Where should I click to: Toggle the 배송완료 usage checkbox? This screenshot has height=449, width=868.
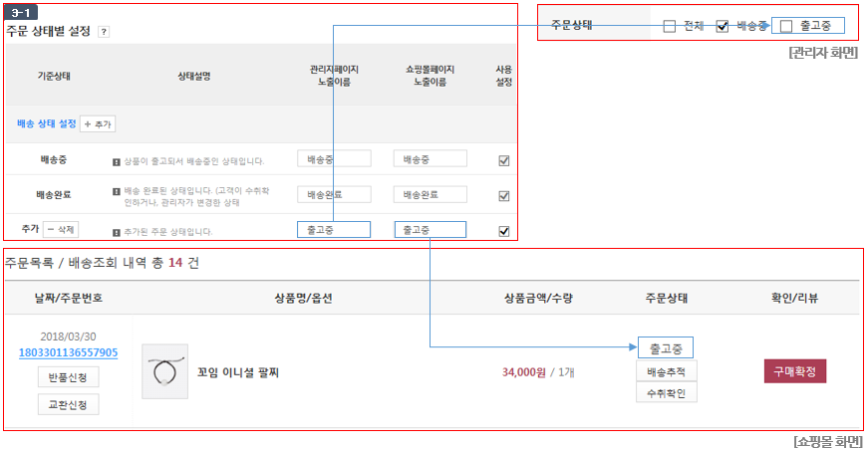(503, 196)
